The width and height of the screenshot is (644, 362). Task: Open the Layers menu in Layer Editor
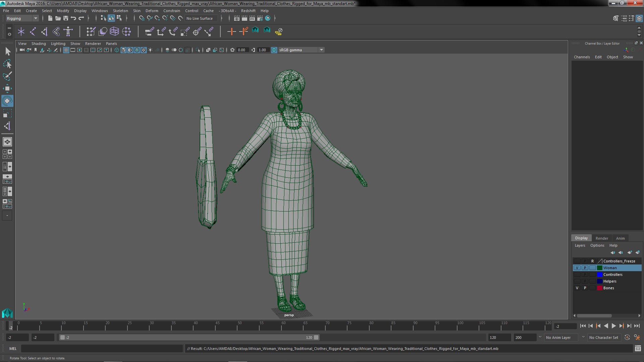(x=580, y=245)
